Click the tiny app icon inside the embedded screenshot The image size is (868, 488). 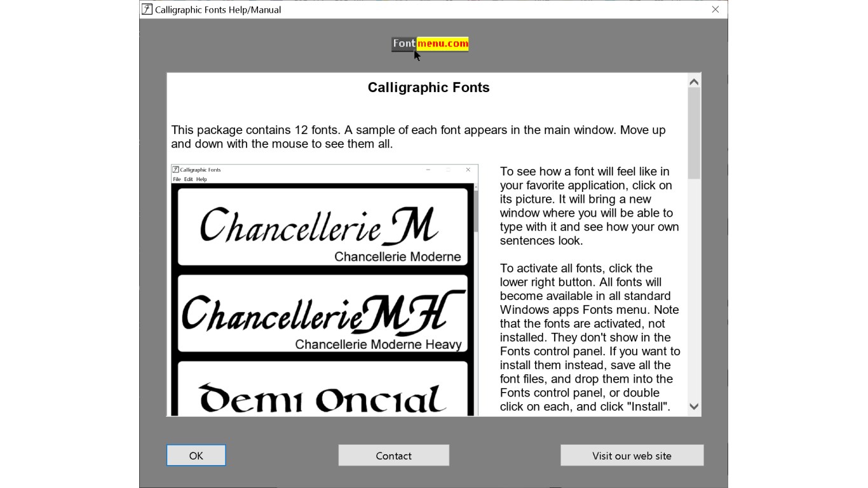click(x=174, y=170)
